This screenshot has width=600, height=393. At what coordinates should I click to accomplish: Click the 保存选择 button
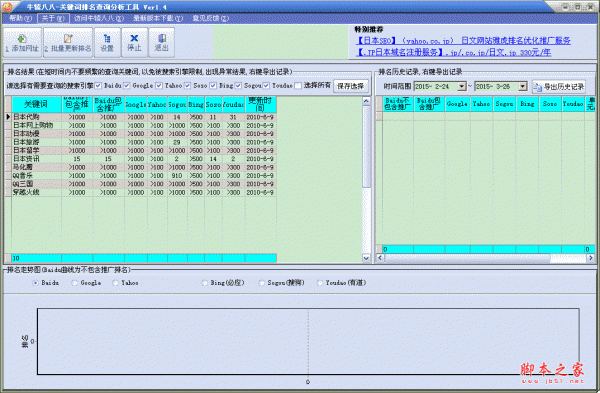pyautogui.click(x=351, y=86)
